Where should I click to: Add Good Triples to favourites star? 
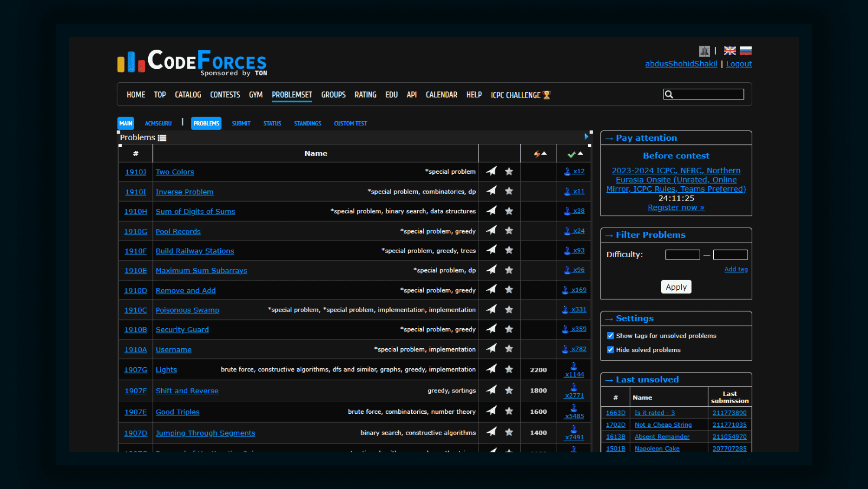tap(509, 411)
